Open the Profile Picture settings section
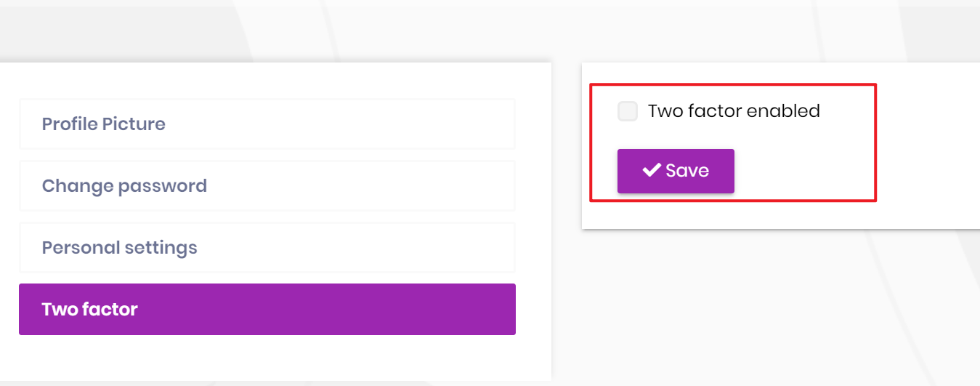The height and width of the screenshot is (386, 980). (267, 124)
